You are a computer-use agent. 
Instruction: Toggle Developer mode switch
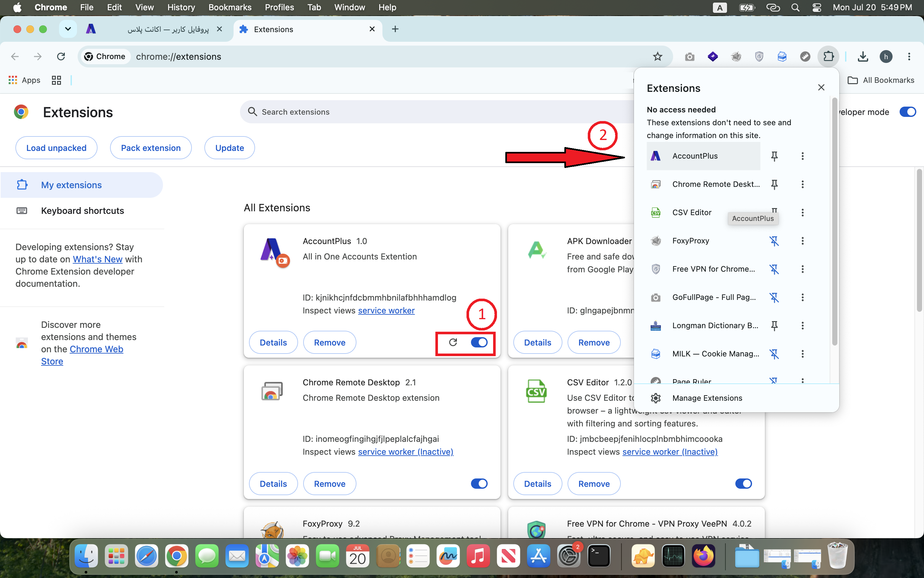point(908,112)
